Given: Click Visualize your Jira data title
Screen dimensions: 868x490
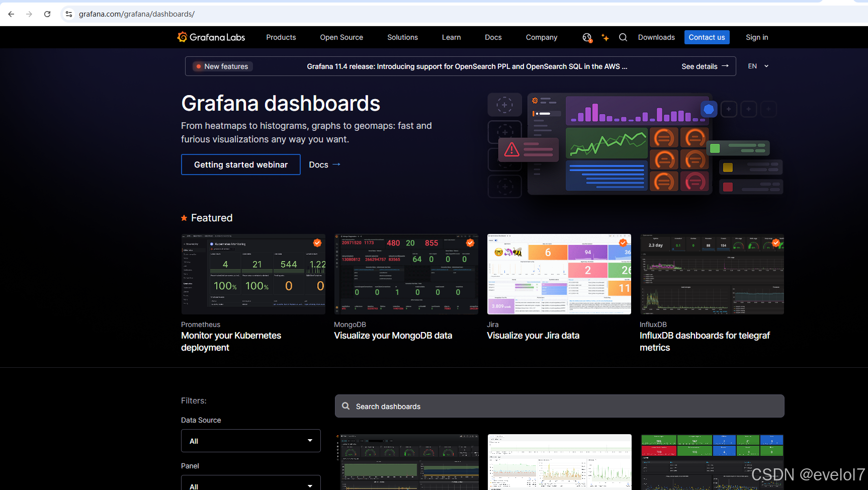Looking at the screenshot, I should tap(533, 336).
